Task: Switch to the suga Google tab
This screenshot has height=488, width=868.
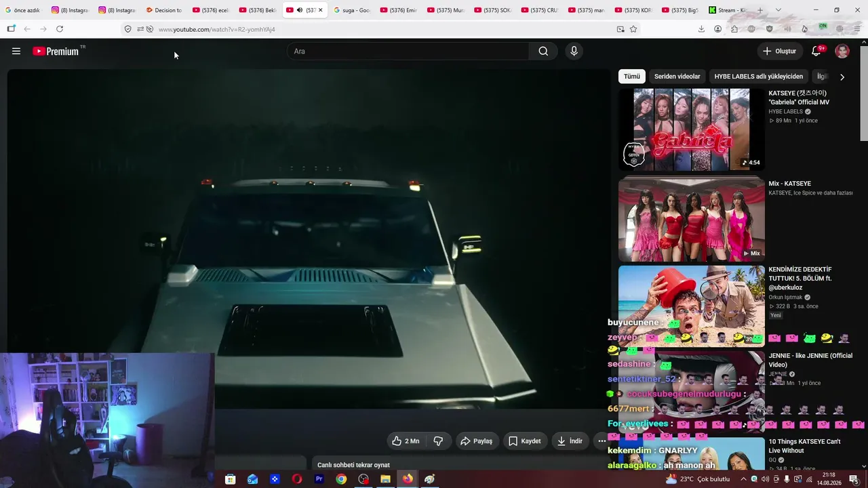Action: (352, 10)
